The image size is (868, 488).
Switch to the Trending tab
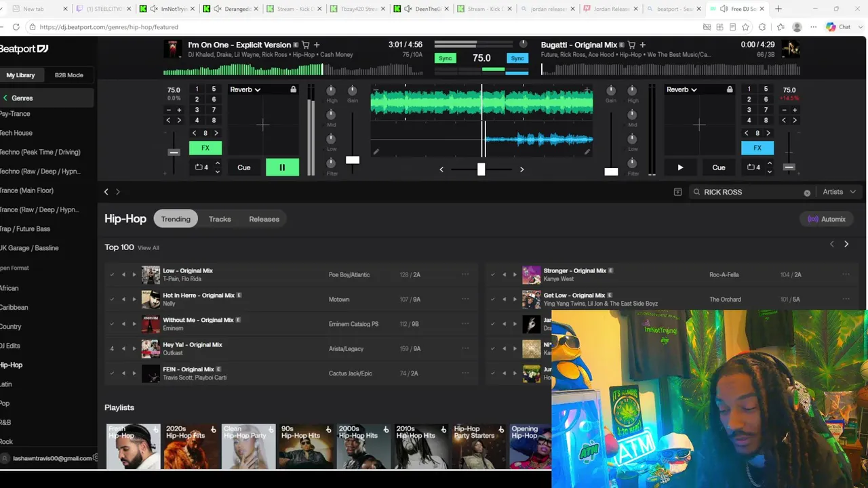[x=176, y=219]
